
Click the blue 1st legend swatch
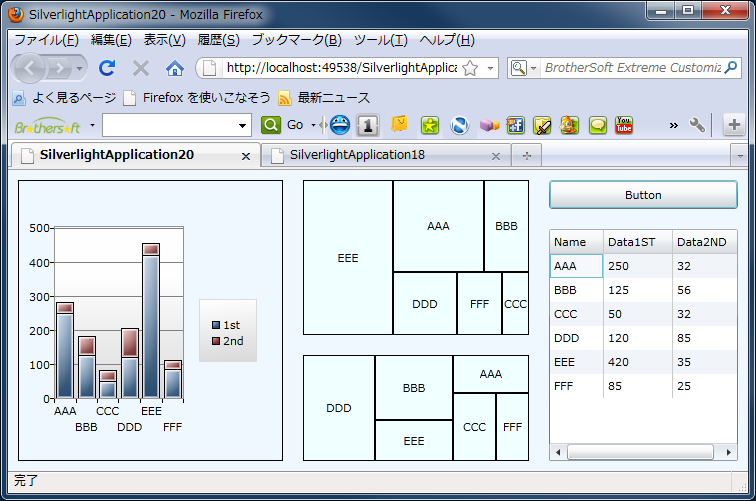point(216,325)
